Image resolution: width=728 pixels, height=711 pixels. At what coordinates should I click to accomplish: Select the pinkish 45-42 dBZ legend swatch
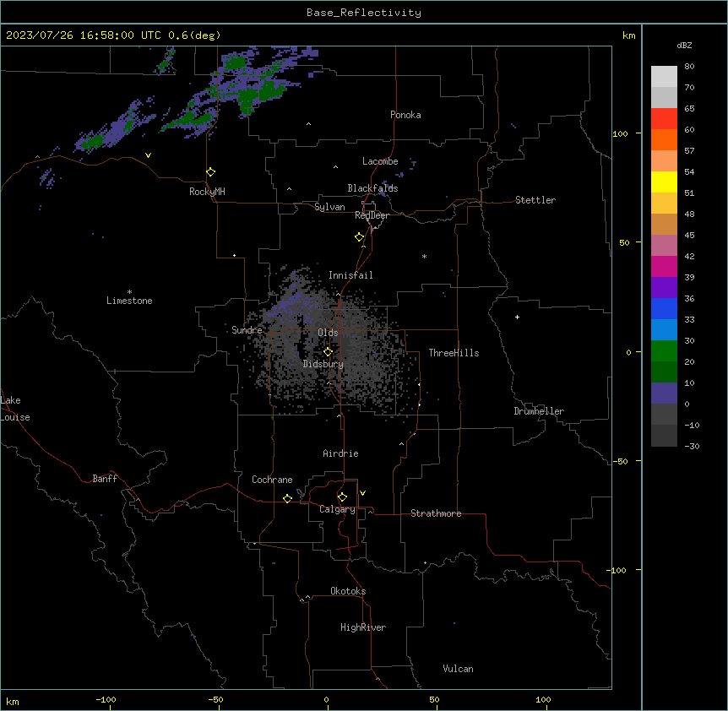pyautogui.click(x=664, y=245)
